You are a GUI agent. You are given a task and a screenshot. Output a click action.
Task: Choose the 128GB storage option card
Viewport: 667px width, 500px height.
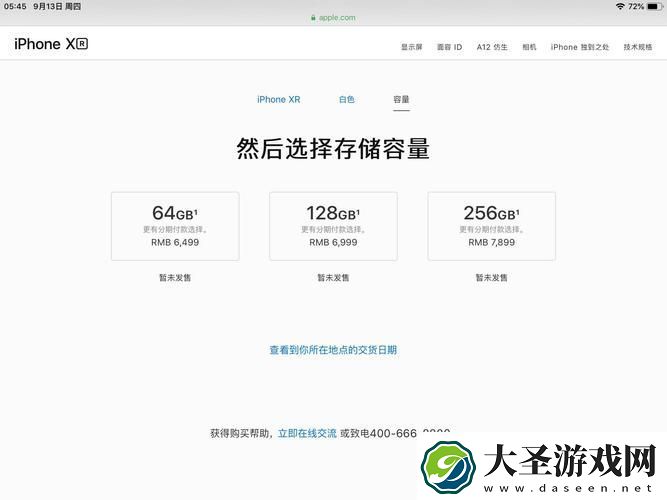pyautogui.click(x=334, y=226)
